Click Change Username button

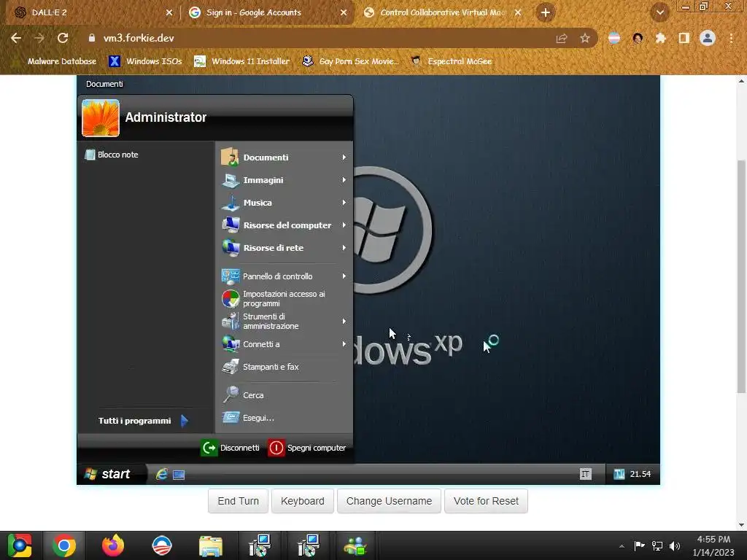(x=389, y=501)
